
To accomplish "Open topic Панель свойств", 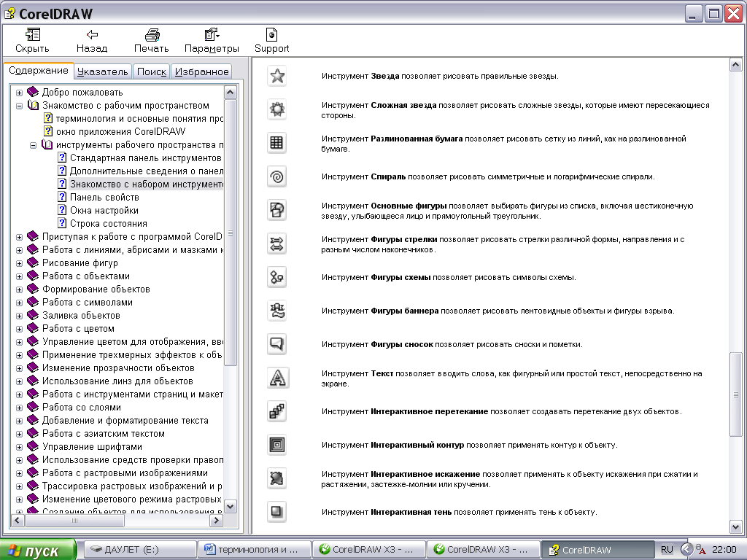I will (x=104, y=197).
